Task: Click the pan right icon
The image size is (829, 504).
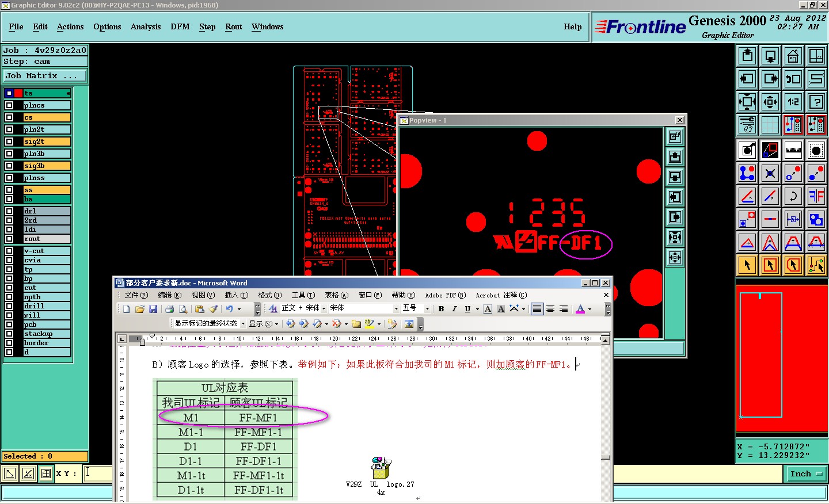Action: pos(770,79)
